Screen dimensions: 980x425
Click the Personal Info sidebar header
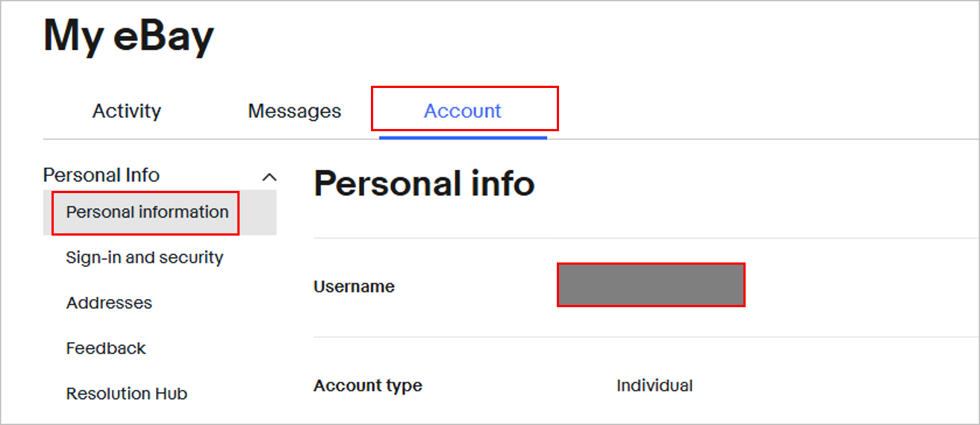102,175
